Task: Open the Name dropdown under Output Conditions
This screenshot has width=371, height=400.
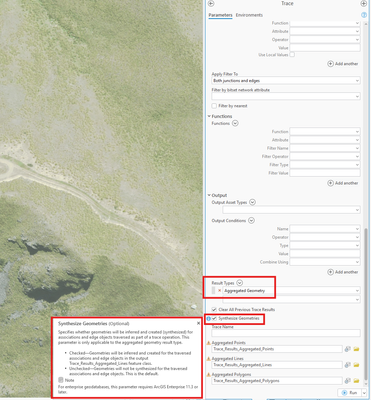Action: point(325,229)
